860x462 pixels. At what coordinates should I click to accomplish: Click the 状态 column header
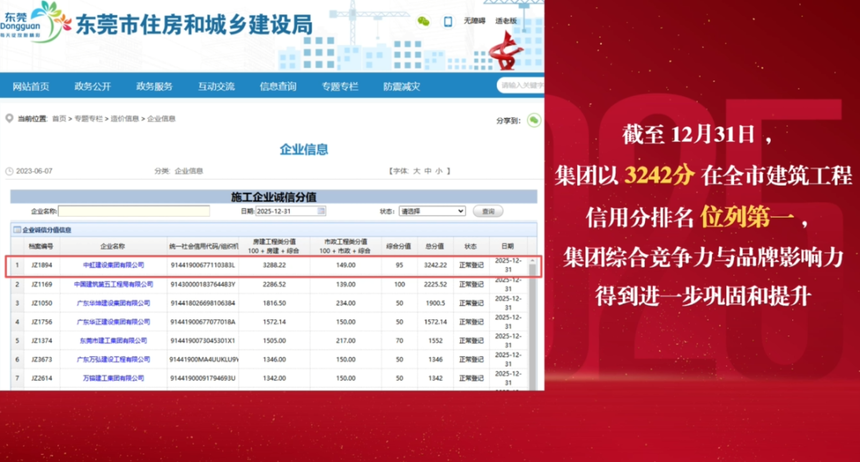(x=471, y=246)
